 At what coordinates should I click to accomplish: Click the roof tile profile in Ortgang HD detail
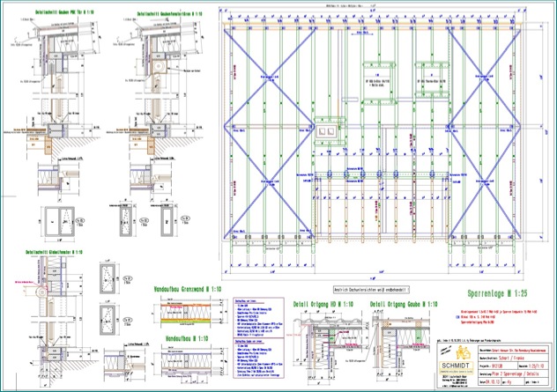329,322
